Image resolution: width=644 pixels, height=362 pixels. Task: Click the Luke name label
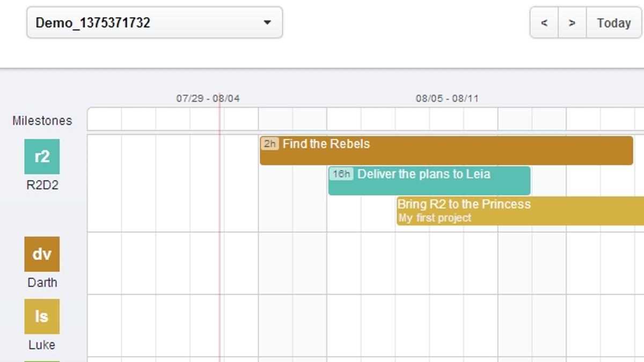tap(42, 345)
